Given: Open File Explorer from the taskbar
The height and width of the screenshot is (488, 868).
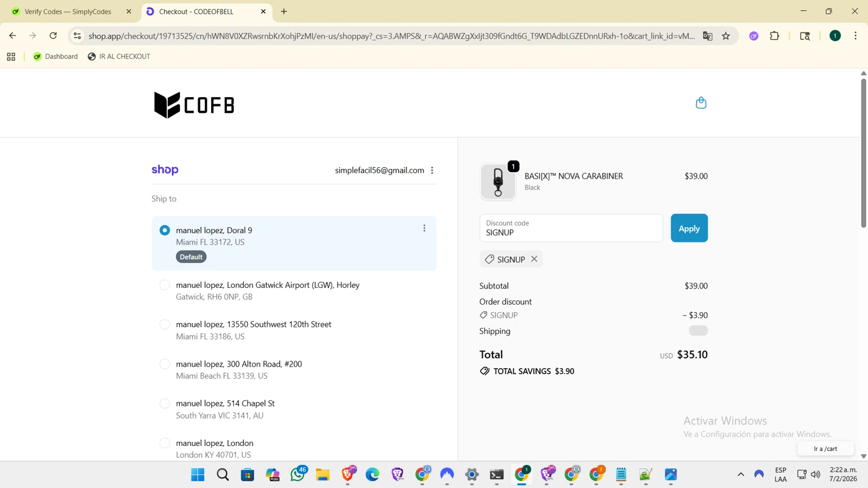Looking at the screenshot, I should (323, 475).
